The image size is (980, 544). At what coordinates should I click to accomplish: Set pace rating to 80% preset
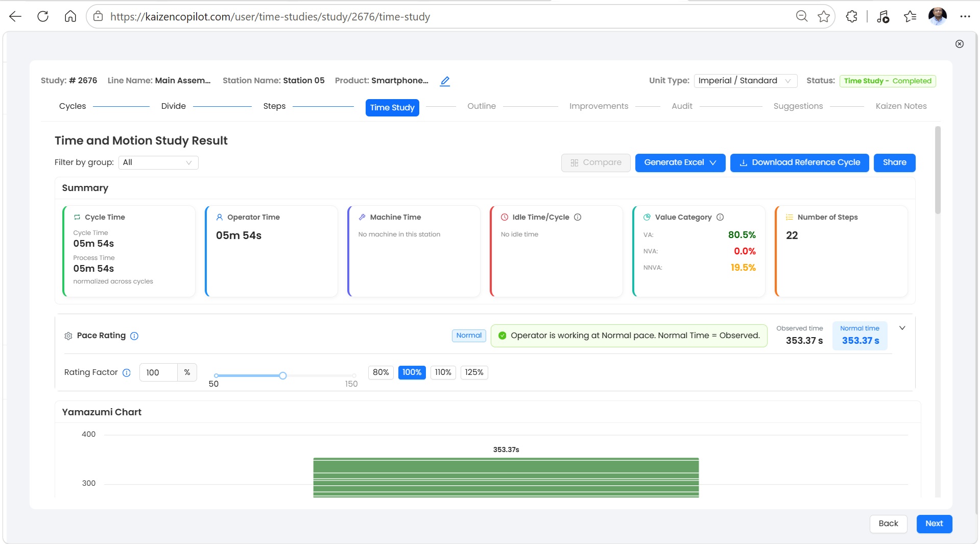pyautogui.click(x=380, y=372)
